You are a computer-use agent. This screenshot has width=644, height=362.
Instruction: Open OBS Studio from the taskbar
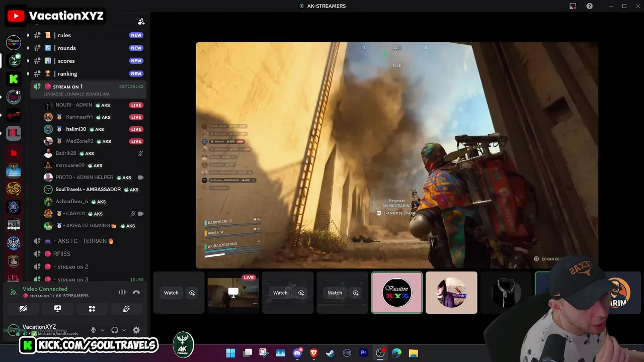coord(380,353)
